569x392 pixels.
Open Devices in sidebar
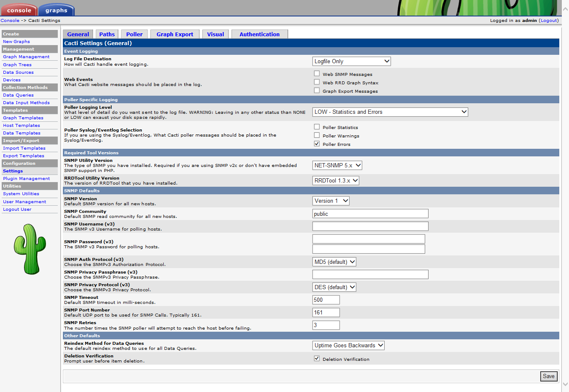click(12, 80)
